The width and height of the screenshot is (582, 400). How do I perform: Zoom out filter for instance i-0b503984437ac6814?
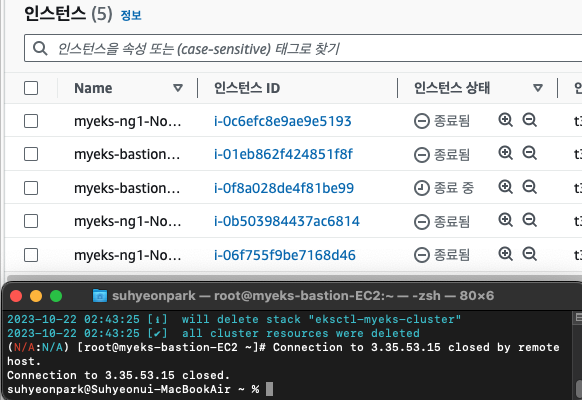(529, 220)
